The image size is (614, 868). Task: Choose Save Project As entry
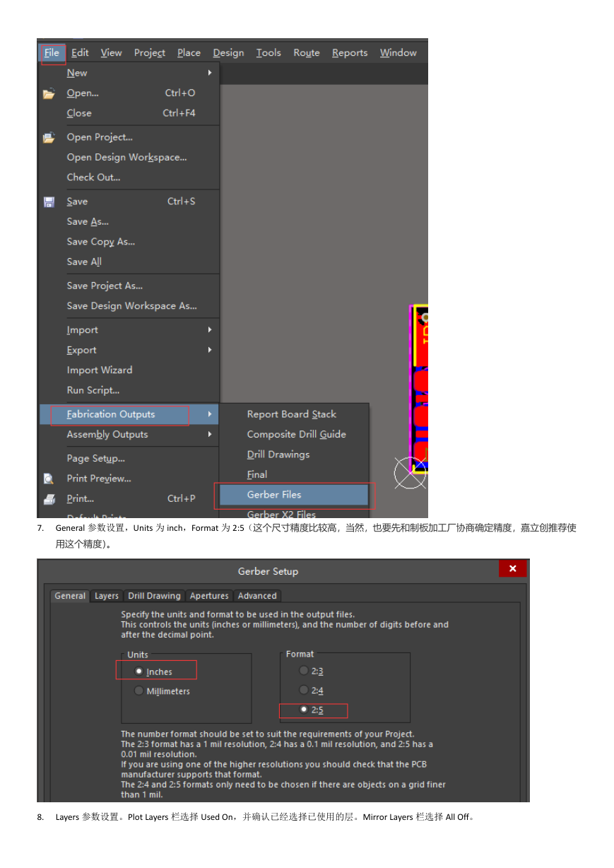[129, 286]
